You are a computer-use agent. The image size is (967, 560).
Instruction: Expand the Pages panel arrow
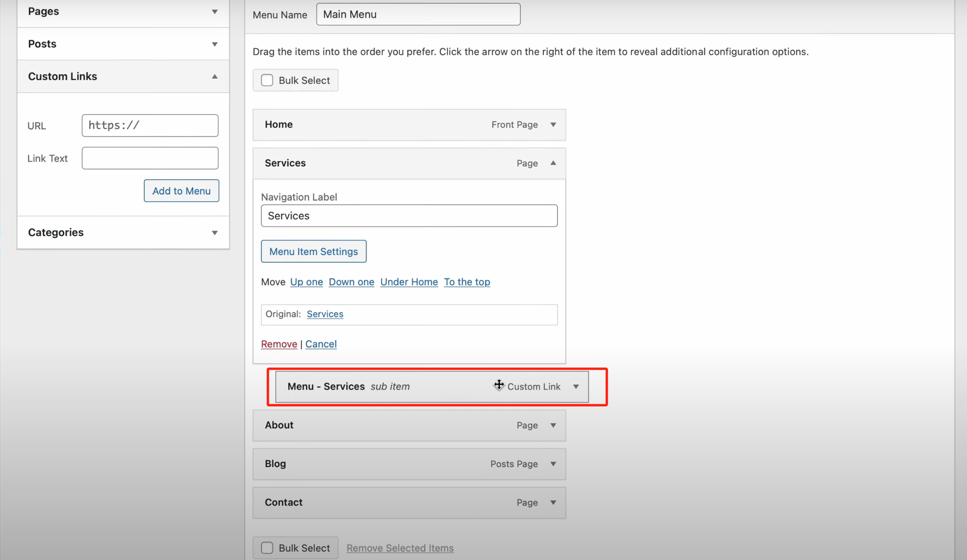(214, 11)
